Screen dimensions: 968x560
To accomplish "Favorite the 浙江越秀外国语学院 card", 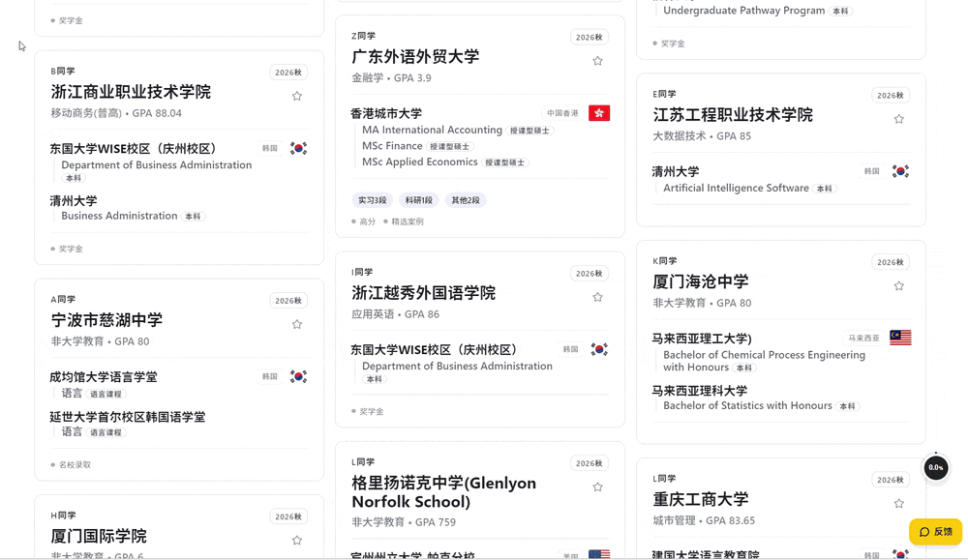I will click(597, 297).
